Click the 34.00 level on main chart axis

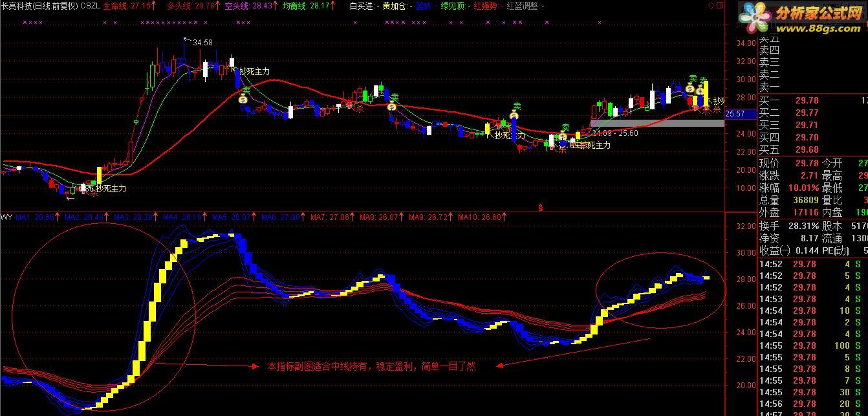pos(746,43)
